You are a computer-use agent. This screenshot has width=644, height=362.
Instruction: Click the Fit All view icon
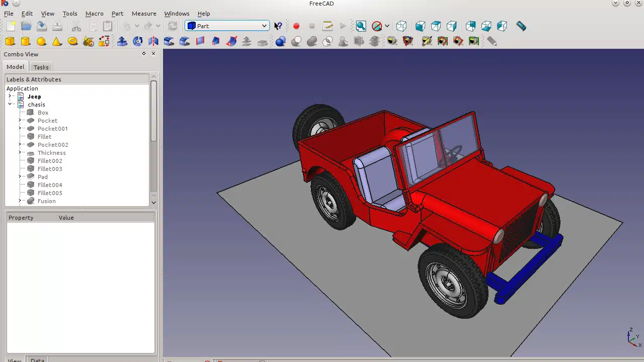(361, 26)
